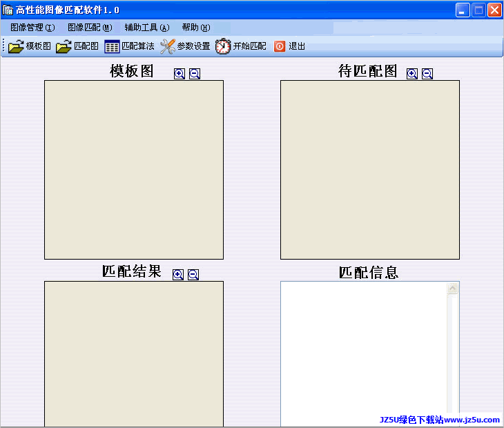The height and width of the screenshot is (428, 504).
Task: Open the 辅助工具(A) menu
Action: pyautogui.click(x=147, y=28)
